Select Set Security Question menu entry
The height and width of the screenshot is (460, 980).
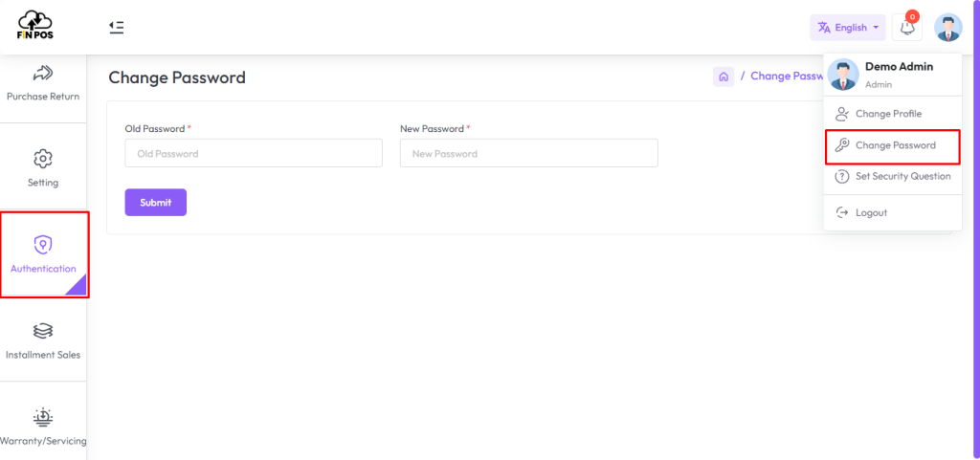[x=893, y=177]
